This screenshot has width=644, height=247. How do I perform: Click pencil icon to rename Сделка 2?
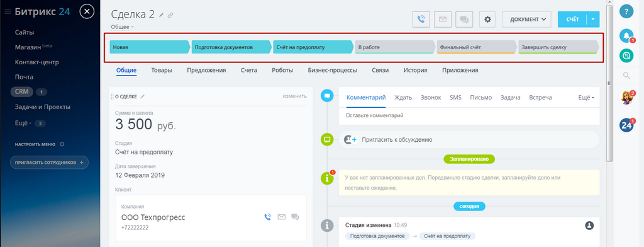[162, 15]
